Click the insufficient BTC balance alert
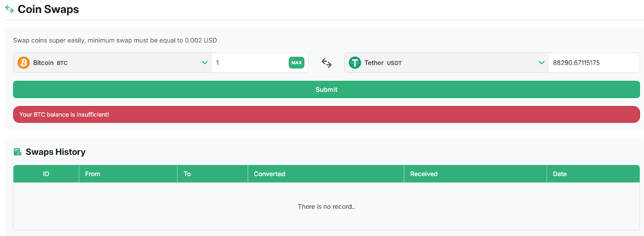Viewport: 644px width, 236px height. coord(326,115)
